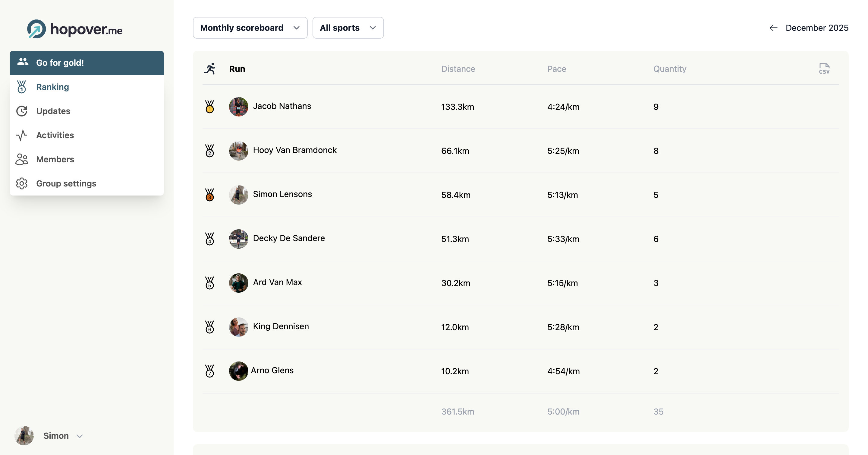
Task: Open the All sports dropdown
Action: [348, 28]
